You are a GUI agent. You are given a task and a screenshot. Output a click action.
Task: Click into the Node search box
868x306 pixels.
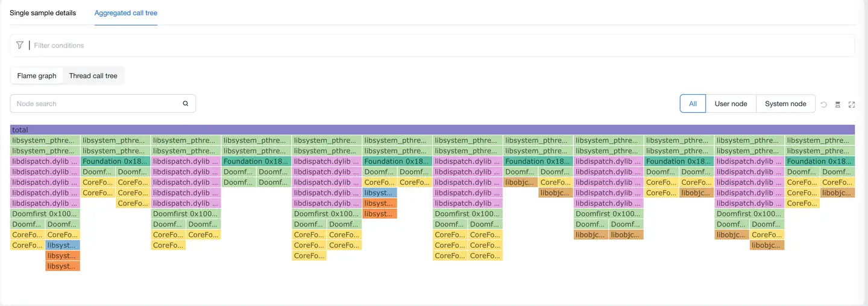pos(96,104)
